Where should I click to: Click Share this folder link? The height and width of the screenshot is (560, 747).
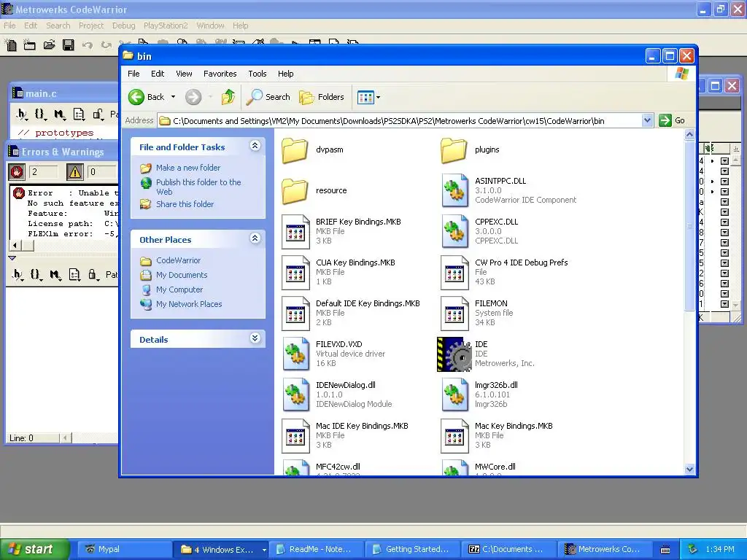(185, 204)
